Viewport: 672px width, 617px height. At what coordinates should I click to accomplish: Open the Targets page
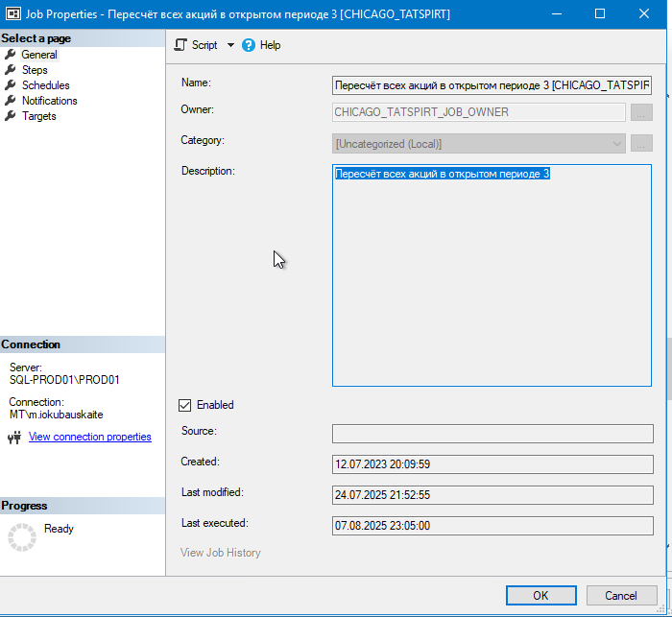point(39,116)
